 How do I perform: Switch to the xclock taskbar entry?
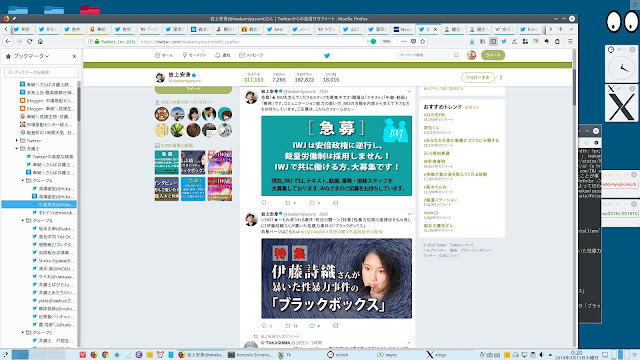point(338,355)
